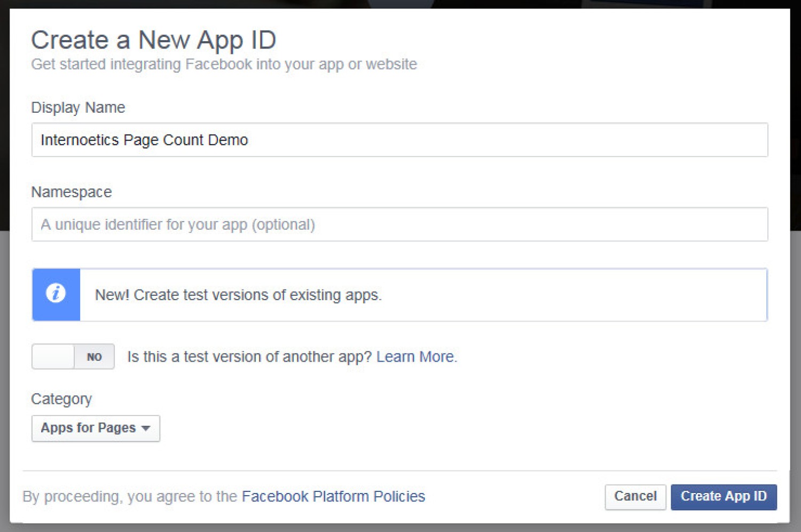Click 'Is this a test version' question text
This screenshot has height=532, width=801.
(249, 357)
